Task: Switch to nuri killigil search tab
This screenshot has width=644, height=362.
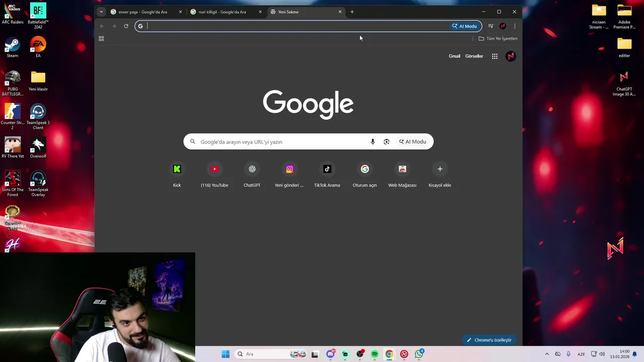Action: (x=222, y=12)
